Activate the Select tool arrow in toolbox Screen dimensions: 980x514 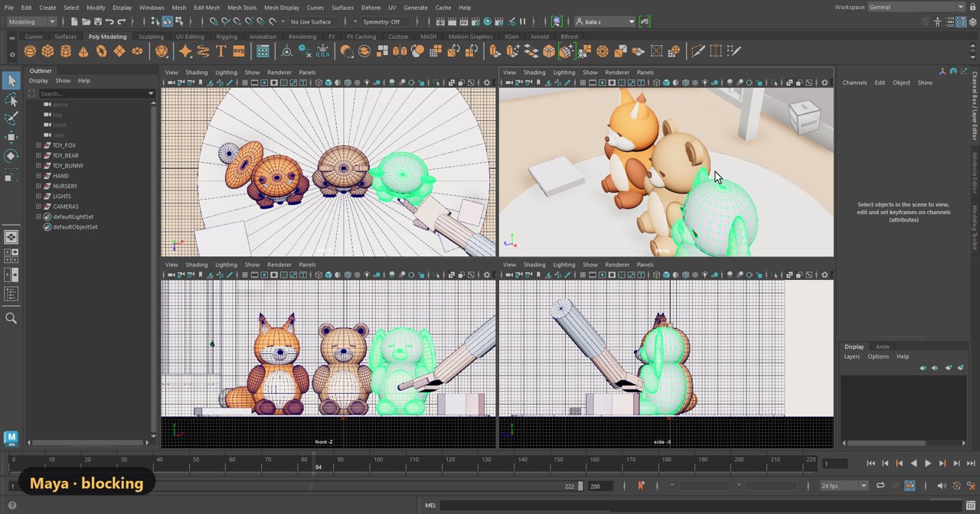coord(11,80)
